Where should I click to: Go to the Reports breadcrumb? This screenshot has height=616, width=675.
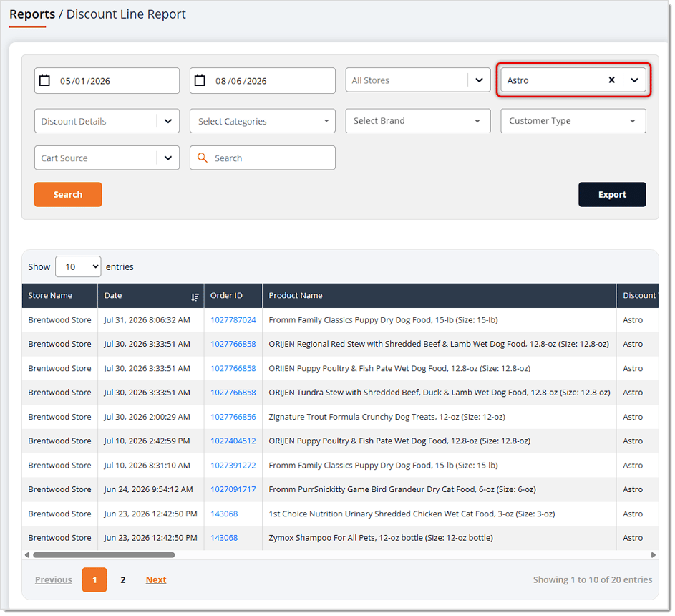(32, 14)
